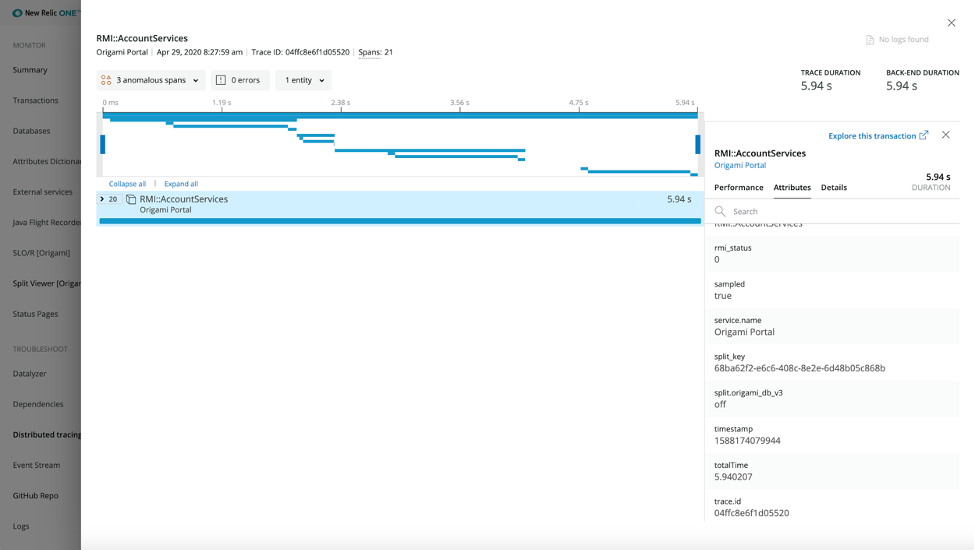The image size is (974, 550).
Task: Open SLO/R [Origami] in the sidebar
Action: click(41, 253)
